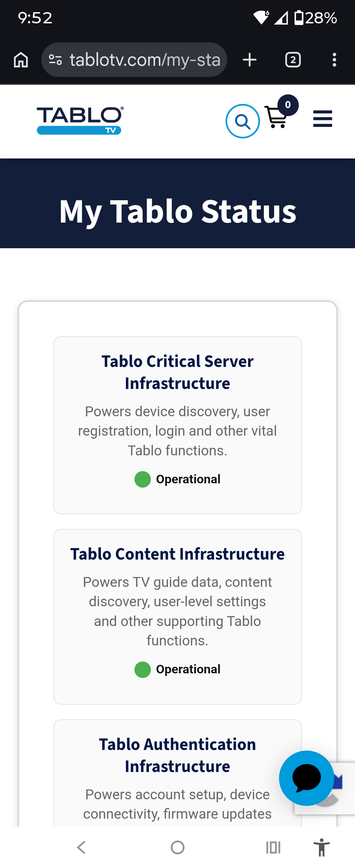Click Operational status under Critical Server
Image resolution: width=355 pixels, height=868 pixels.
point(188,479)
